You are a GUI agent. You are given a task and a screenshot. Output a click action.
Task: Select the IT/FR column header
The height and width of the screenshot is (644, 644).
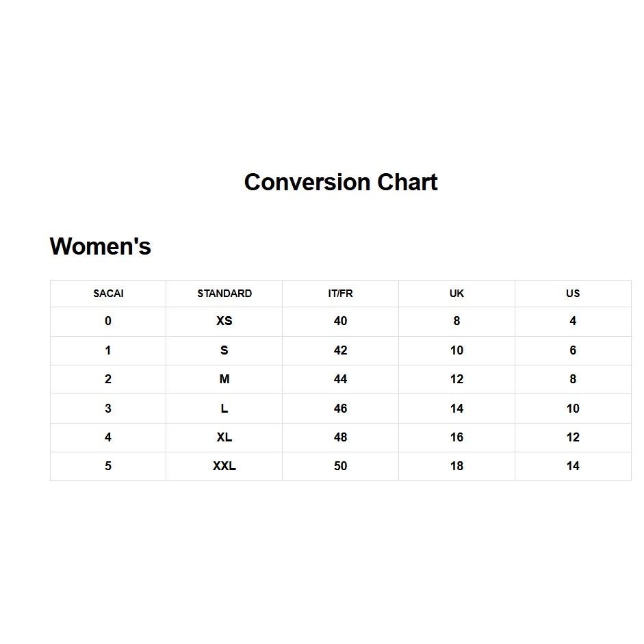tap(341, 294)
